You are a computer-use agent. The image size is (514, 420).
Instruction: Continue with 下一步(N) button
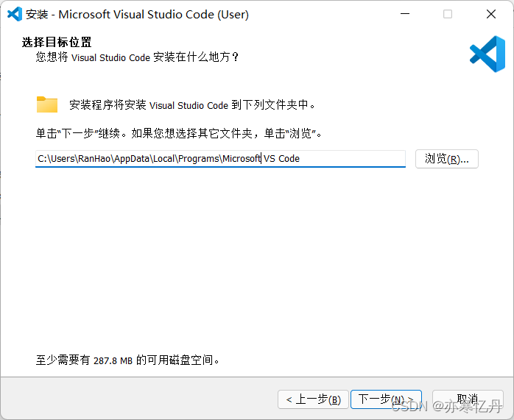[386, 399]
